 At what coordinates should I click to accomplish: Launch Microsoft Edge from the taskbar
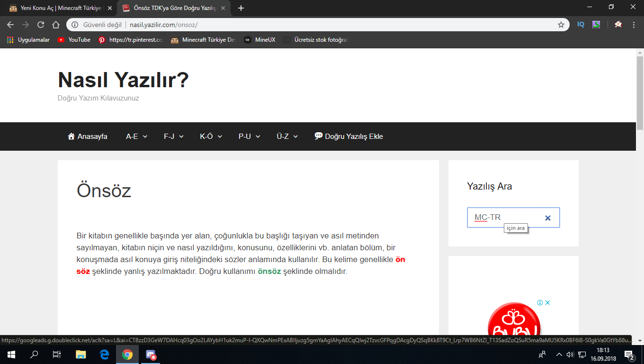point(104,354)
